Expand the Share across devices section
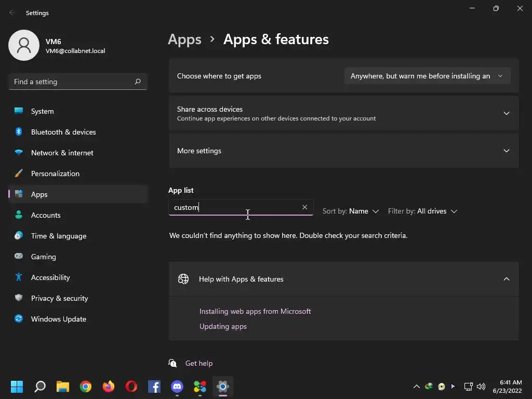The image size is (532, 399). click(x=506, y=113)
